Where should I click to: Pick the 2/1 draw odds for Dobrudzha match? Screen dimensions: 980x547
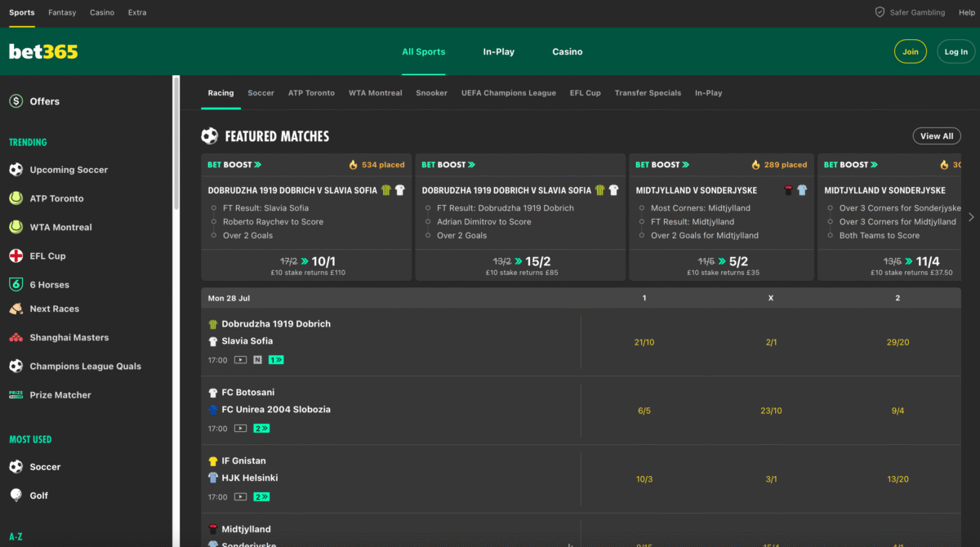[771, 342]
